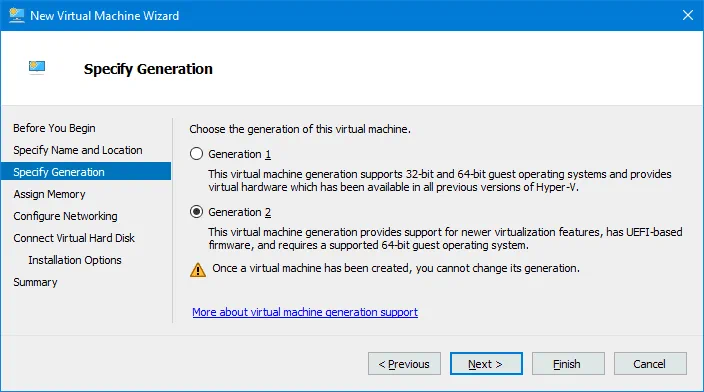Image resolution: width=704 pixels, height=392 pixels.
Task: Open Installation Options sub-step
Action: click(x=75, y=260)
